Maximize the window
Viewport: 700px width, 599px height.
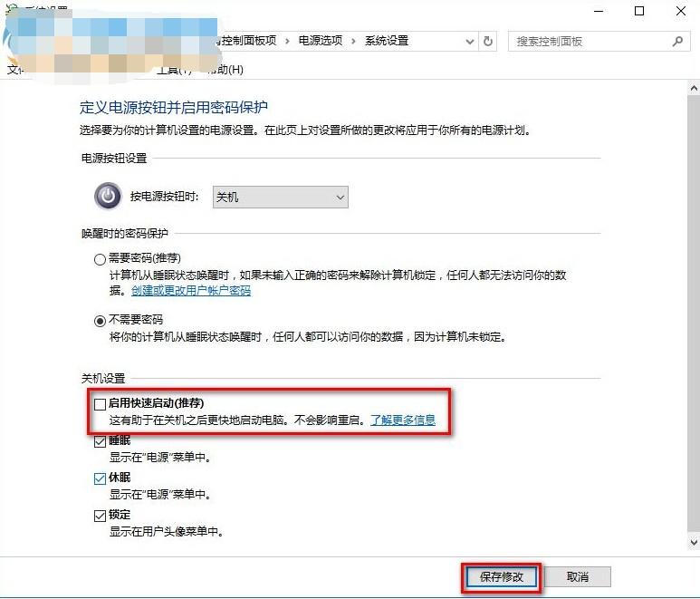pyautogui.click(x=639, y=11)
